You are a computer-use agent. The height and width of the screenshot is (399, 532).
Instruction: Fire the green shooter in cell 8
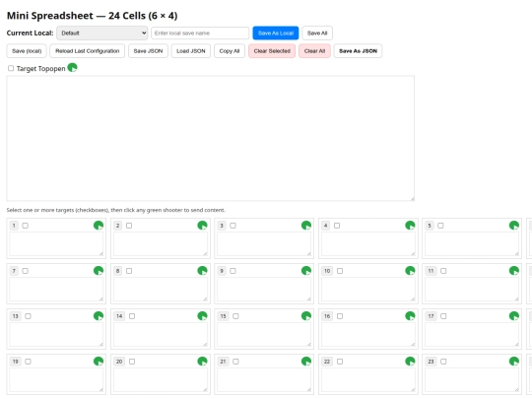[202, 270]
